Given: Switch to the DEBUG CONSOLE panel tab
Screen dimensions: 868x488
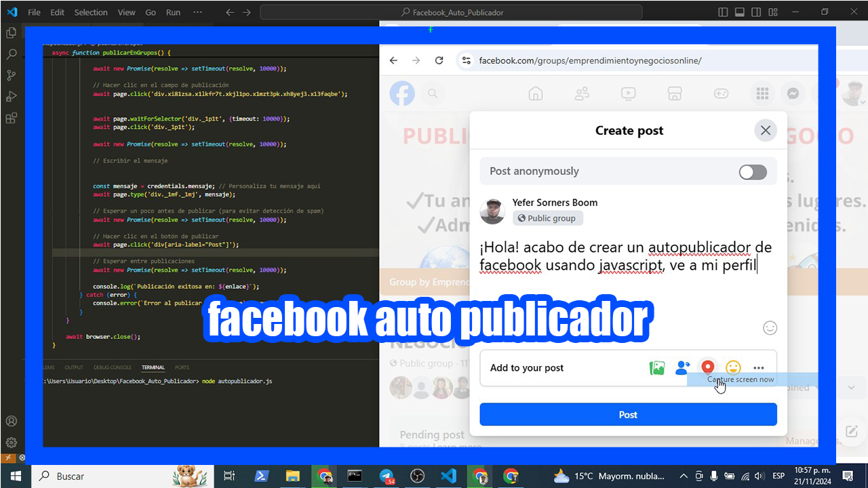Looking at the screenshot, I should tap(113, 367).
